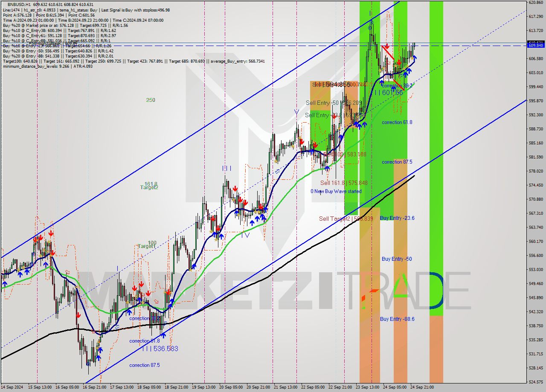Click the '17 Sep 13:00' time axis label
546x392 pixels.
point(121,387)
